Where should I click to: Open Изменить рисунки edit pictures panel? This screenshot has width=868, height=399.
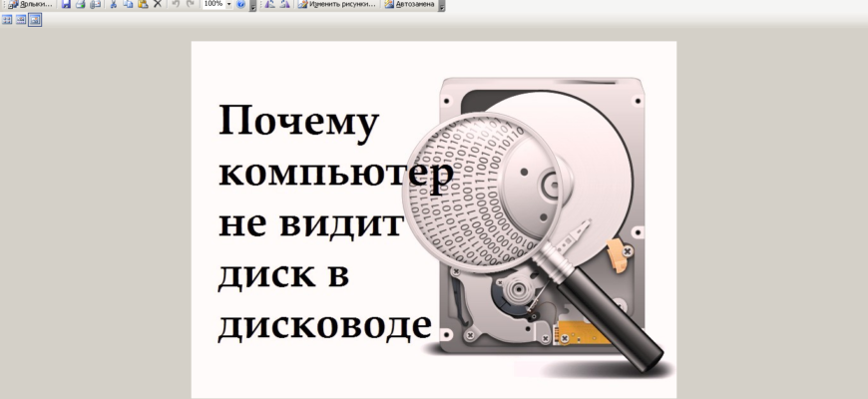(336, 4)
